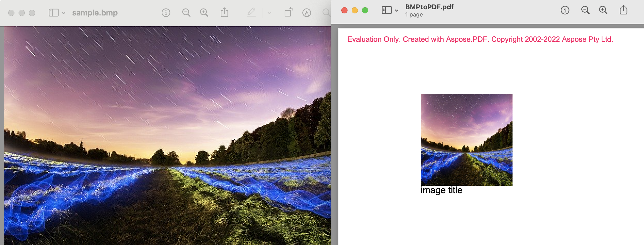The height and width of the screenshot is (245, 644).
Task: Open the sidebar view options dropdown in BMPtoPDF.pdf
Action: (x=396, y=10)
